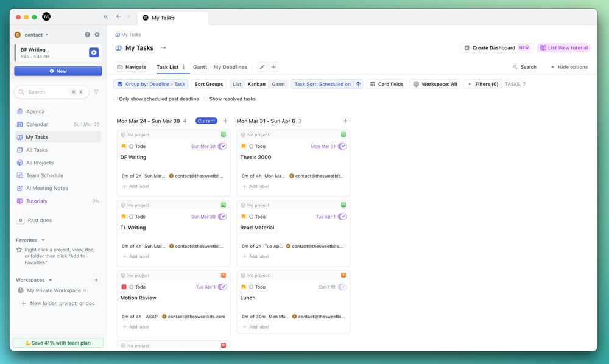609x364 pixels.
Task: Click the green status icon on DF Writing card
Action: point(224,135)
